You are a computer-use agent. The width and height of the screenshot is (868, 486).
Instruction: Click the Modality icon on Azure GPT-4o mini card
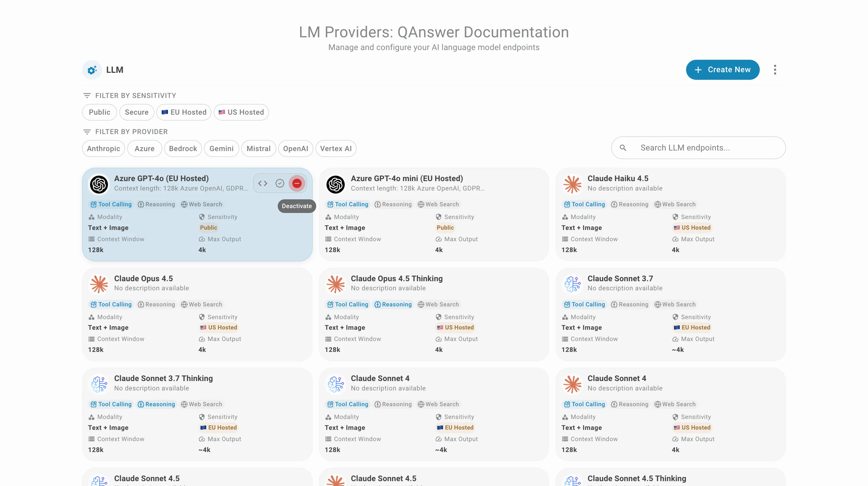(328, 217)
